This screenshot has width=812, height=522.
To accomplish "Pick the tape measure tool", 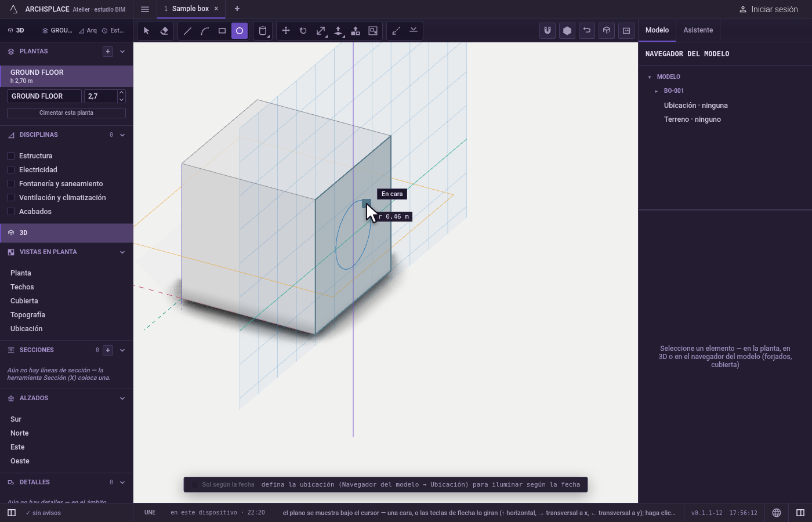I will point(396,31).
